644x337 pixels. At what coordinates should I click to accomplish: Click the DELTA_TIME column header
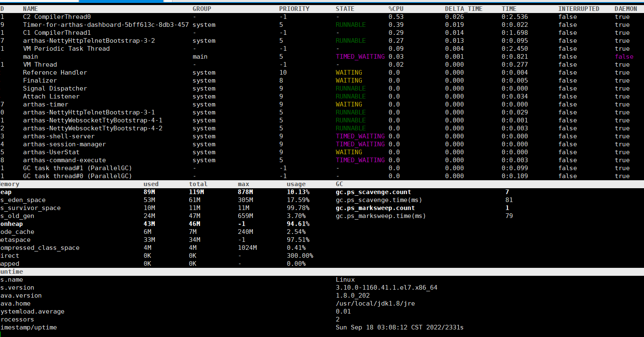pyautogui.click(x=464, y=9)
